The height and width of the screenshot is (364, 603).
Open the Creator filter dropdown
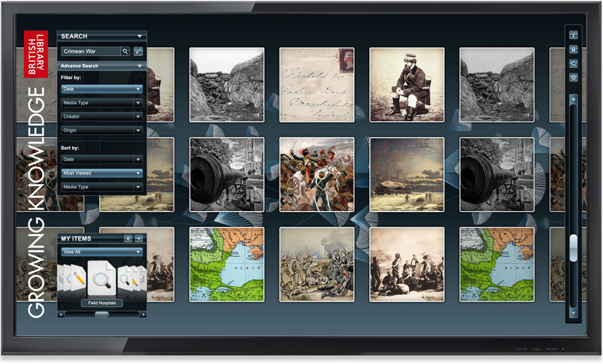pyautogui.click(x=102, y=117)
